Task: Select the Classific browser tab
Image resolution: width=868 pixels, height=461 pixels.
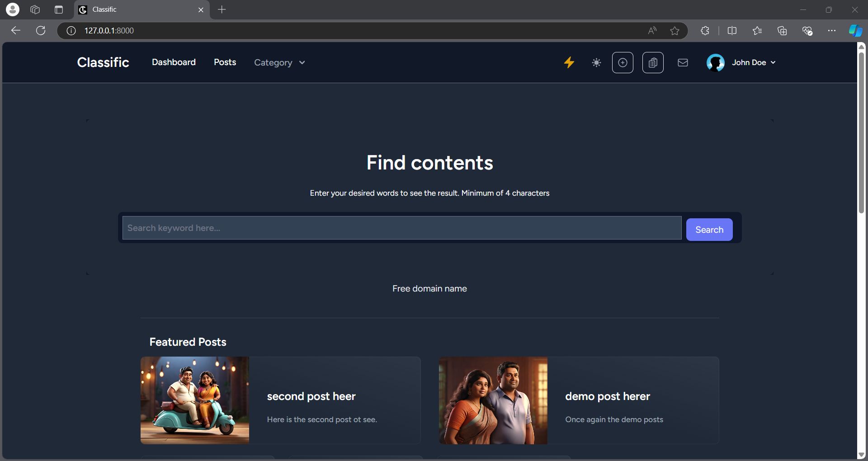Action: (x=142, y=9)
